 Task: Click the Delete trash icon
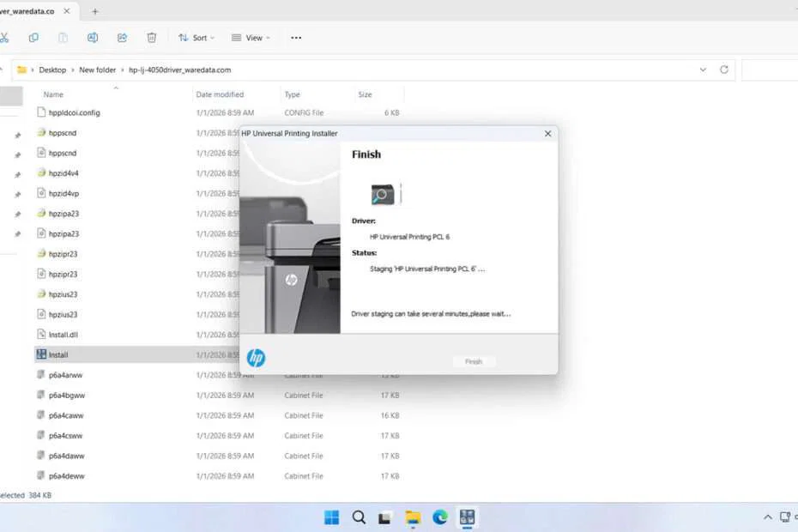coord(151,37)
